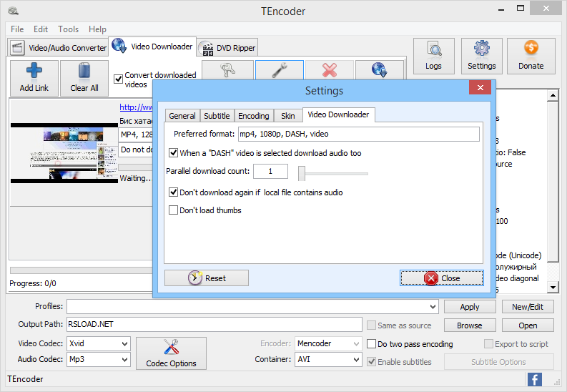Click Browse for output path
The image size is (567, 392).
(470, 325)
